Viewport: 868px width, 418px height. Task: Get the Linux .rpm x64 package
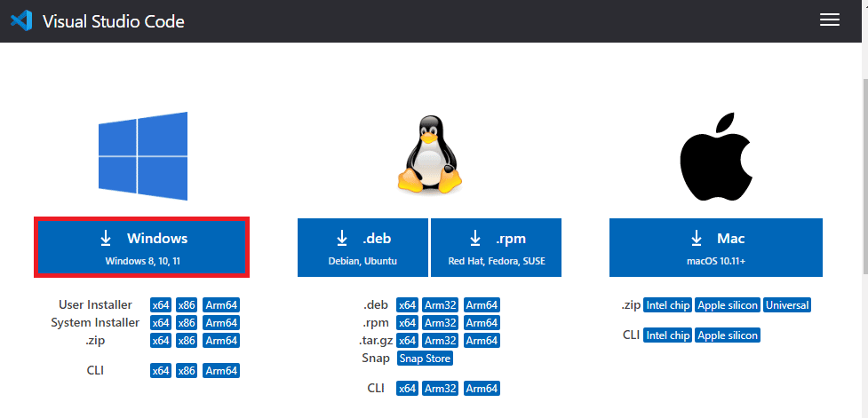click(408, 323)
